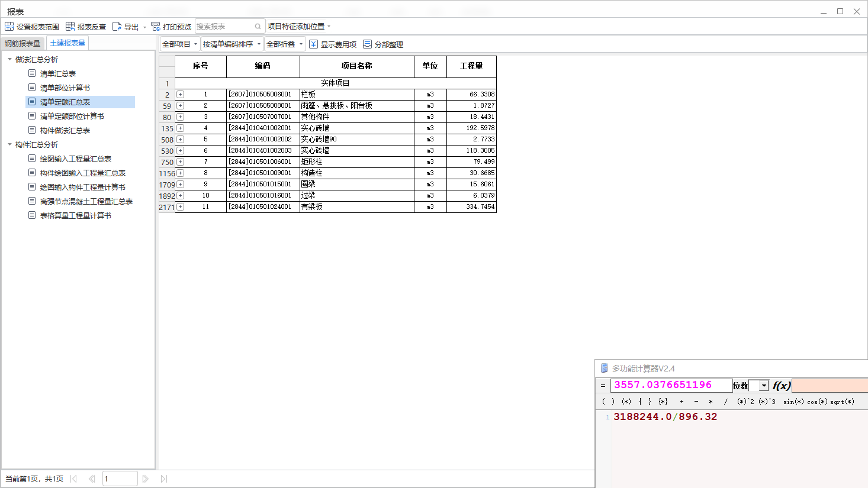The height and width of the screenshot is (488, 868).
Task: Click the 报表反查 icon
Action: (x=70, y=27)
